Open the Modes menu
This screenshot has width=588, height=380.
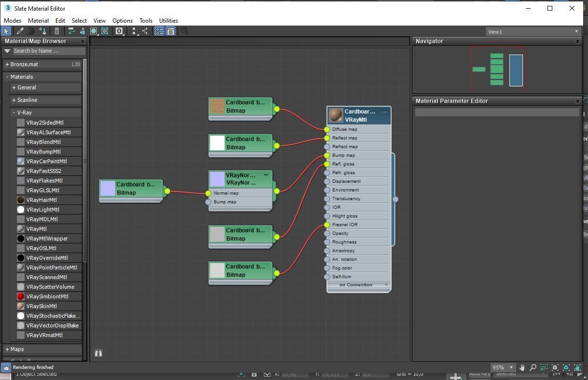coord(13,21)
